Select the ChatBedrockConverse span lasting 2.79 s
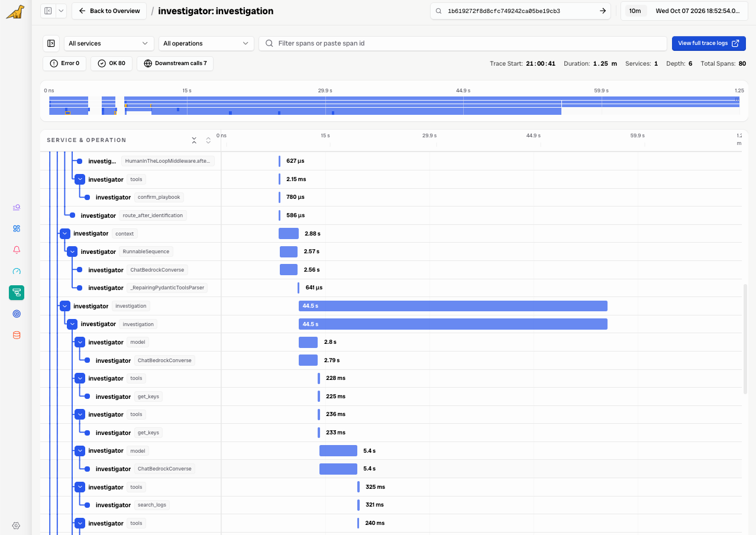The height and width of the screenshot is (535, 756). coord(390,360)
